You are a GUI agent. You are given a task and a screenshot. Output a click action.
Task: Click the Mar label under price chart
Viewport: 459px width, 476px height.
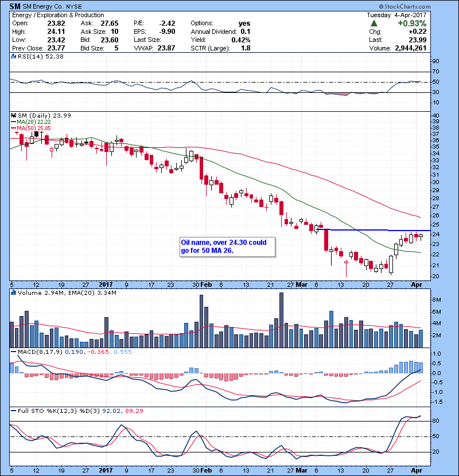(302, 285)
